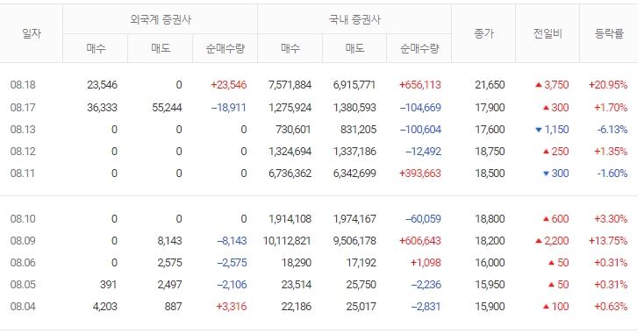The height and width of the screenshot is (333, 644).
Task: Click the 종가 column header
Action: point(483,33)
